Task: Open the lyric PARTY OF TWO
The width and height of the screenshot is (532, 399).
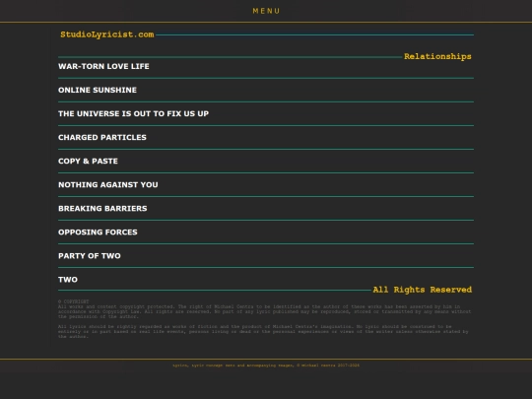Action: (x=90, y=256)
